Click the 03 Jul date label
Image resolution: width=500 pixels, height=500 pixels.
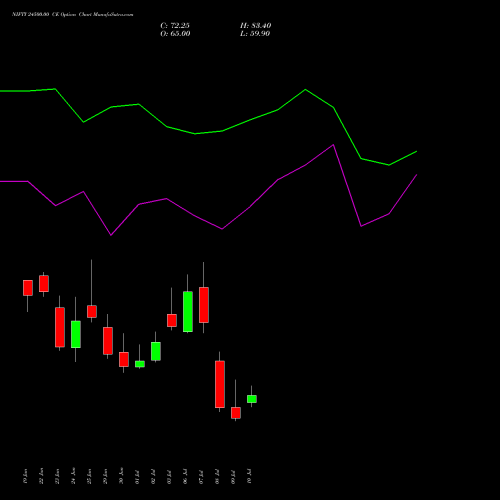(169, 477)
